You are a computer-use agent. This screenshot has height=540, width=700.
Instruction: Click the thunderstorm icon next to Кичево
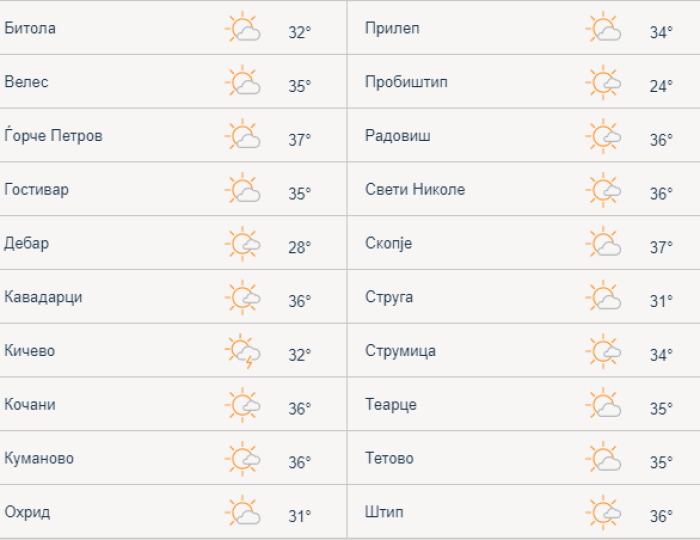[x=243, y=352]
